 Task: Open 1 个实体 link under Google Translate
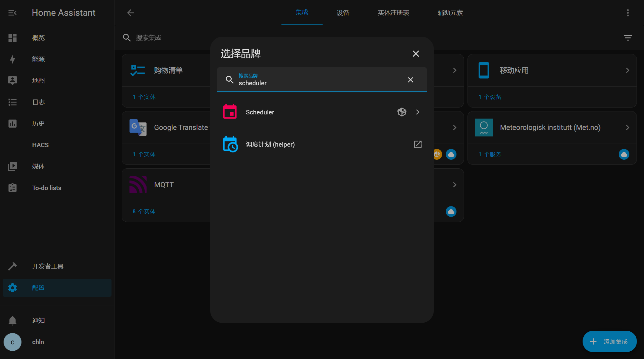click(144, 154)
